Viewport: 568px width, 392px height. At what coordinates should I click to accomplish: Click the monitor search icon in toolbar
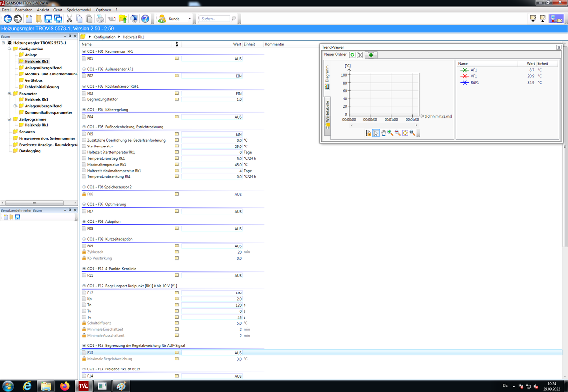point(134,19)
